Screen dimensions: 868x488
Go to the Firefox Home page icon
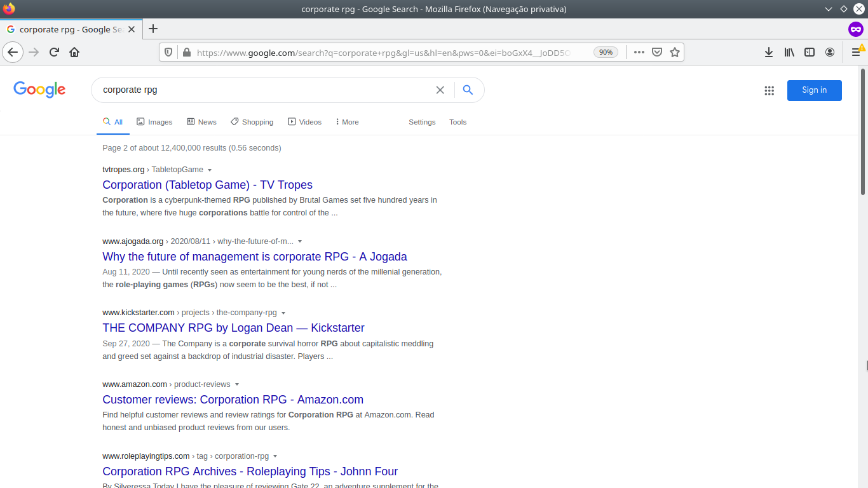(74, 52)
